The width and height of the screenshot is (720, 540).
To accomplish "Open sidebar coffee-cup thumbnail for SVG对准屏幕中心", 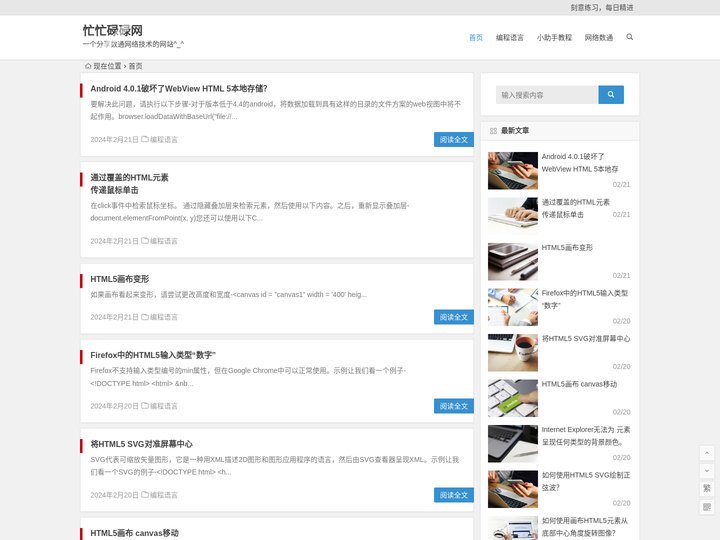I will (512, 353).
